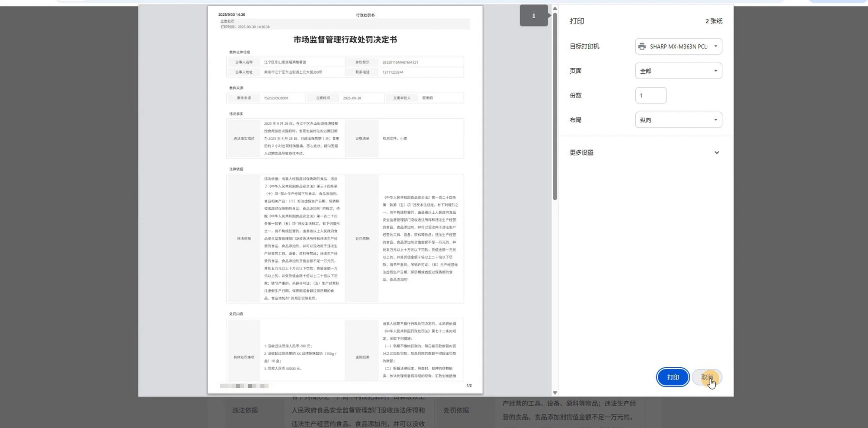Click the 2025/9/30 14:36 timestamp in preview
This screenshot has width=868, height=428.
232,14
